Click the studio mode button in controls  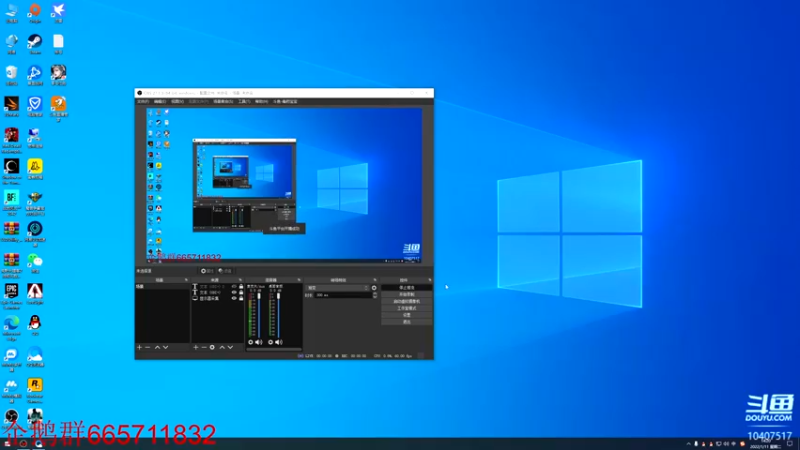point(407,308)
